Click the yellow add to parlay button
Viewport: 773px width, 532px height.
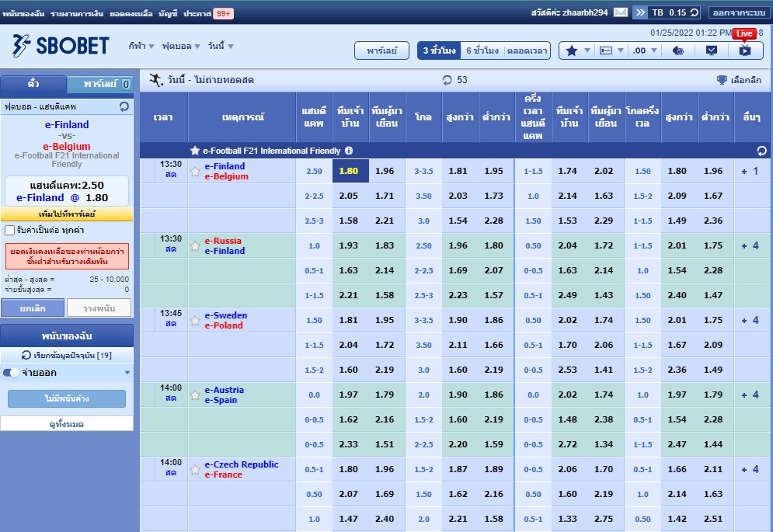67,214
